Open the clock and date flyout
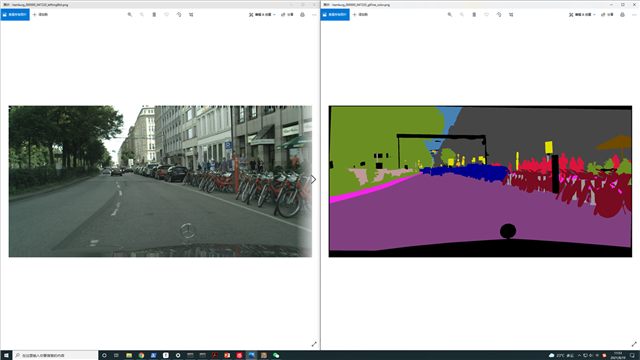Screen dimensions: 640x360 pyautogui.click(x=618, y=356)
